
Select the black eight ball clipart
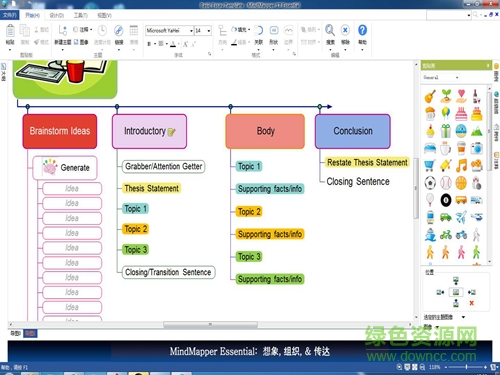coord(446,200)
